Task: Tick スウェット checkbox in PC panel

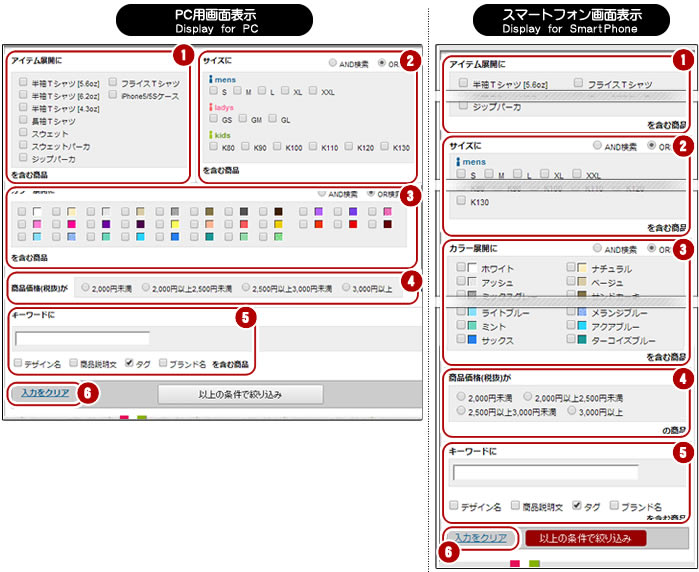Action: pos(23,132)
